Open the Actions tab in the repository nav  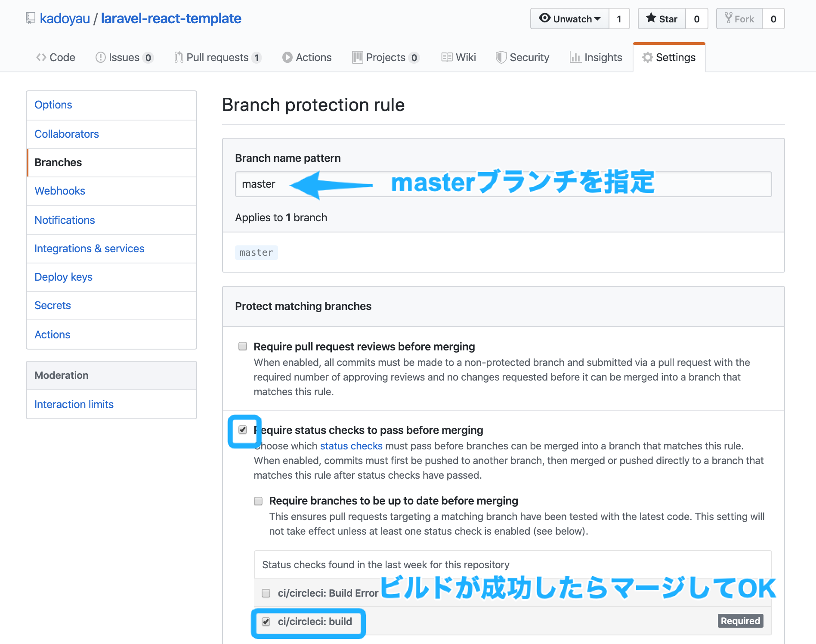tap(307, 57)
